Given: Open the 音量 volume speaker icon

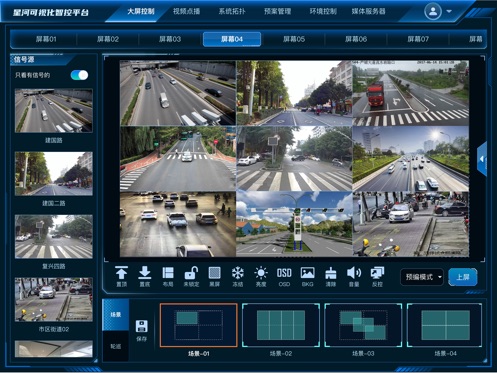Looking at the screenshot, I should tap(354, 276).
